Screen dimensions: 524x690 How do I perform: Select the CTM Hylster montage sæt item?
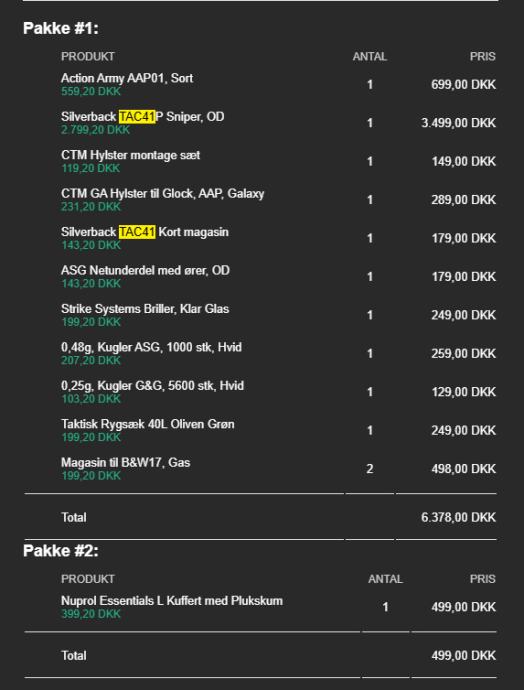pos(130,155)
